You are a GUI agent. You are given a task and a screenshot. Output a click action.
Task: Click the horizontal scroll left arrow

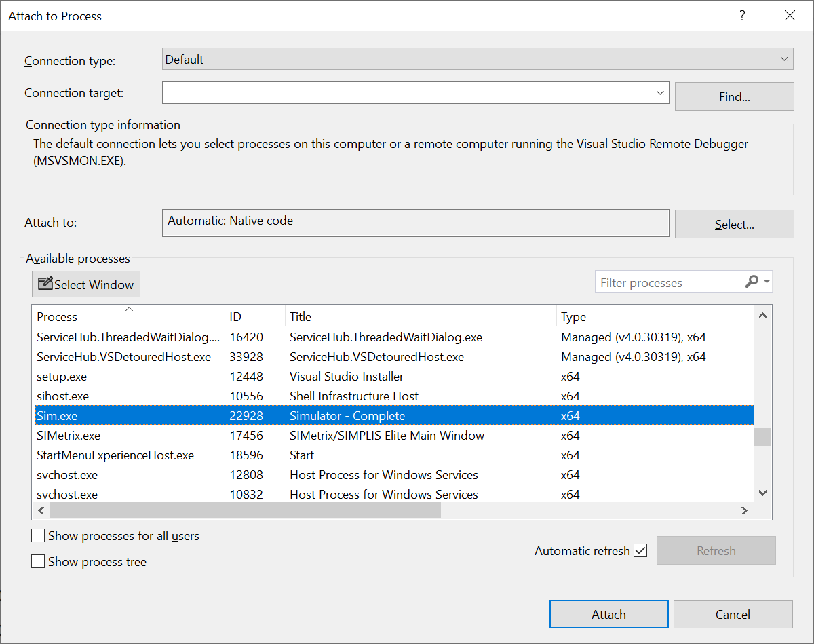click(41, 511)
